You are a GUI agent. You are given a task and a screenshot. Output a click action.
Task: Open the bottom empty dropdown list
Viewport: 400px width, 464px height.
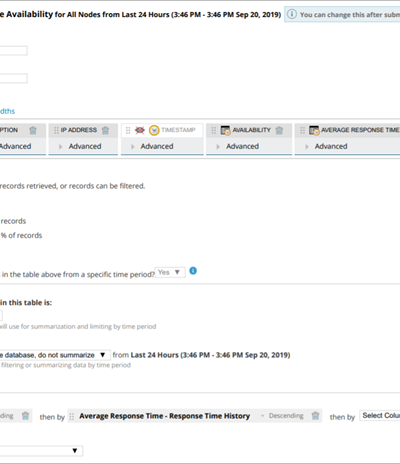tap(41, 451)
